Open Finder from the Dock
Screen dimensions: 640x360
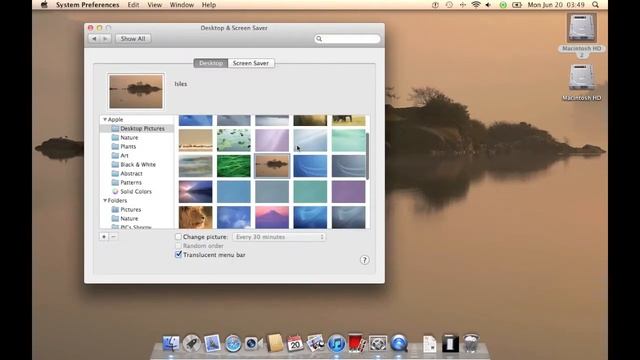(x=170, y=343)
